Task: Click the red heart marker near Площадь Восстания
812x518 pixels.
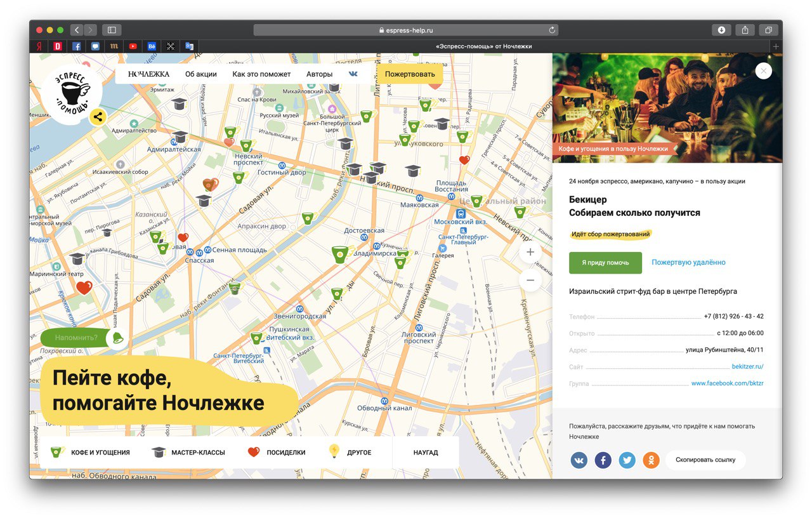Action: point(464,160)
